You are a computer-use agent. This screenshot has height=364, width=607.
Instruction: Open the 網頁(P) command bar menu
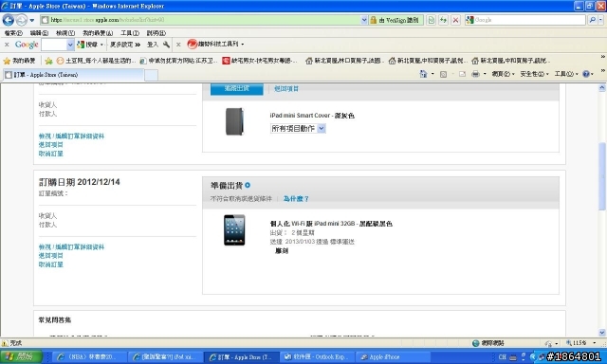pyautogui.click(x=503, y=74)
